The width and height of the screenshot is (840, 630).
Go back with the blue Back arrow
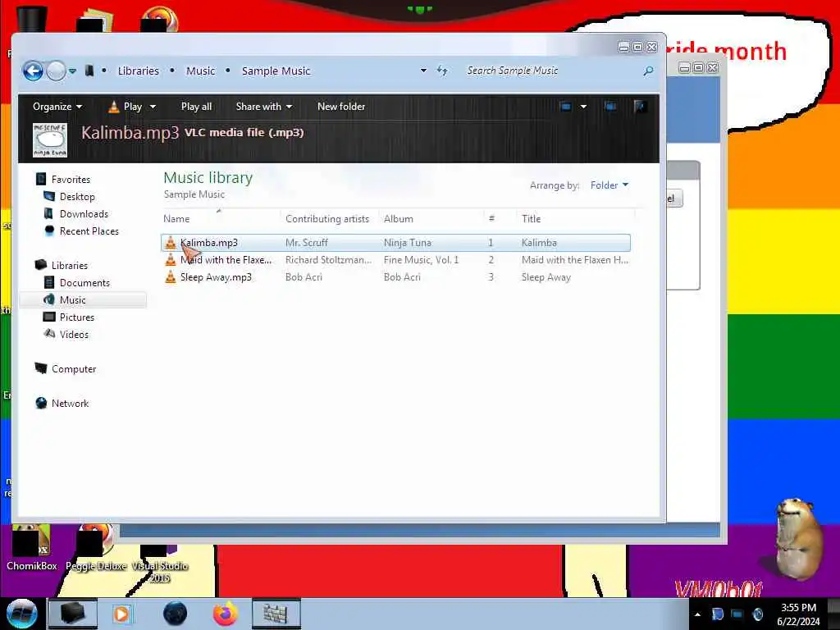33,71
